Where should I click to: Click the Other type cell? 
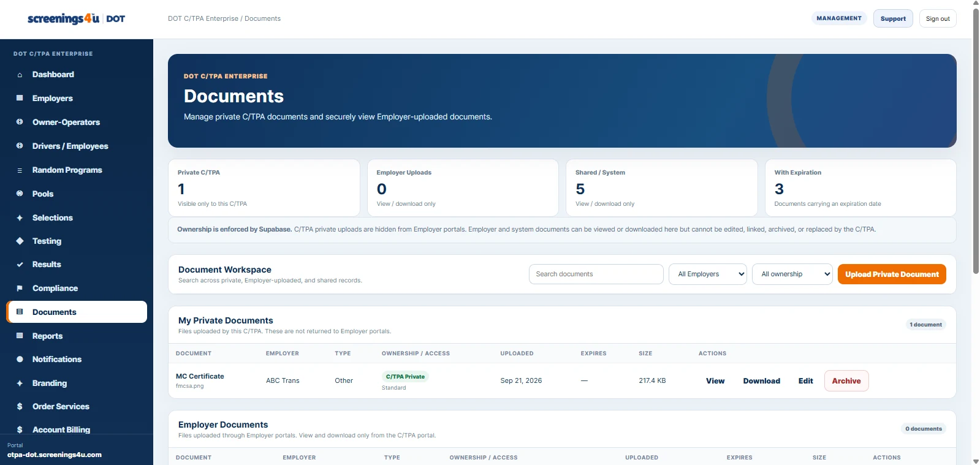pos(344,380)
